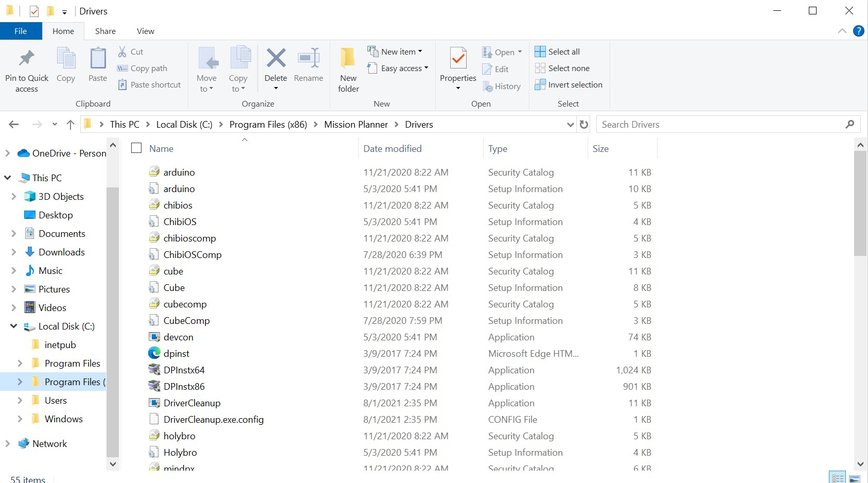Expand the Network tree node
The image size is (868, 483).
(x=7, y=443)
